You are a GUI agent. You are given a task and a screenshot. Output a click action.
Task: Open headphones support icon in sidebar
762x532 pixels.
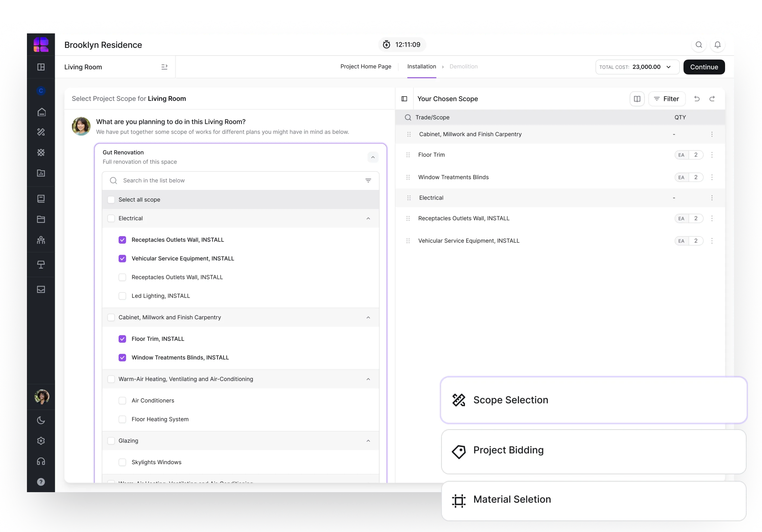pos(41,461)
